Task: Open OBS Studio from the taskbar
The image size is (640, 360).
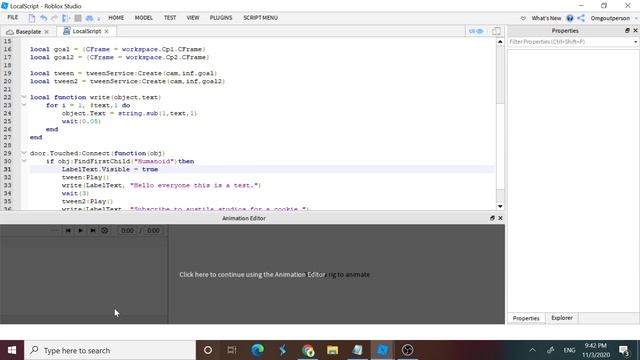Action: (407, 350)
